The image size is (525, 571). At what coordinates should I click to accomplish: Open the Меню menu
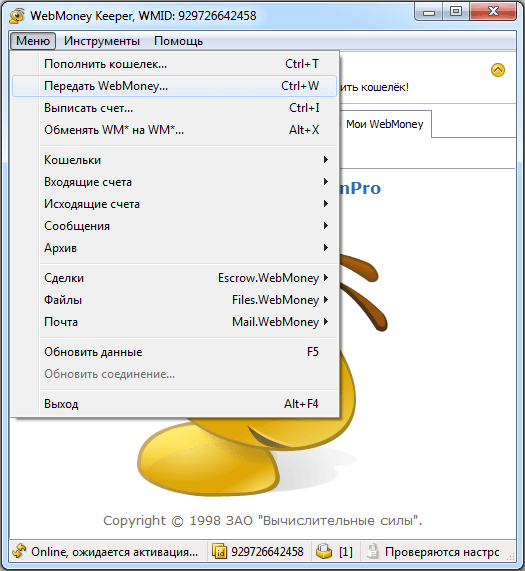pyautogui.click(x=33, y=41)
